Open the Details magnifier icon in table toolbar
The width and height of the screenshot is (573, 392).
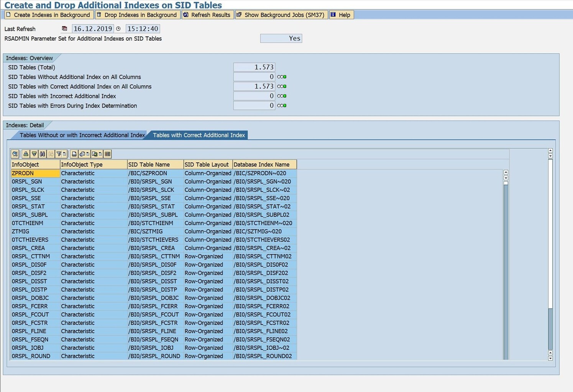(15, 154)
